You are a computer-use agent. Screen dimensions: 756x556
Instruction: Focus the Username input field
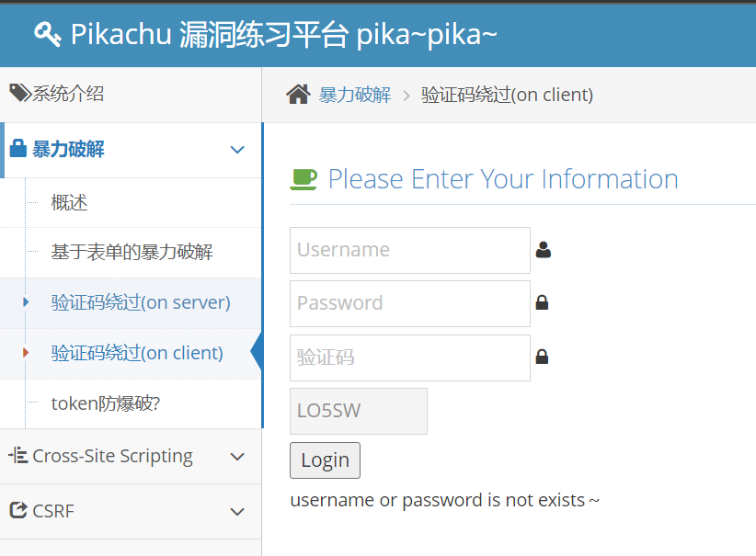tap(409, 250)
